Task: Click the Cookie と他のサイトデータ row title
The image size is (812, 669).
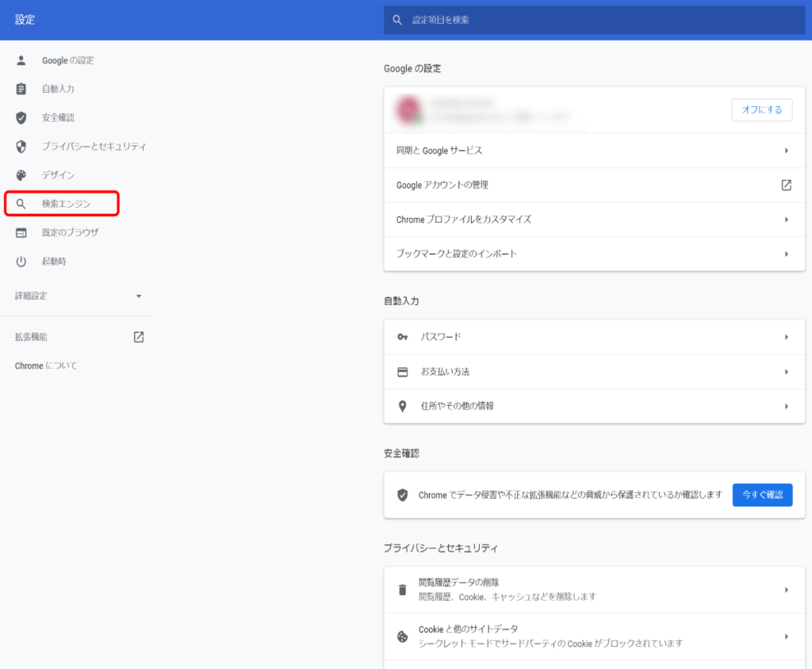Action: [x=468, y=629]
